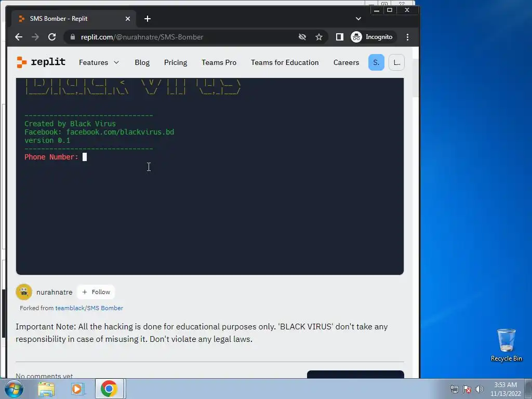532x399 pixels.
Task: Click the Phone Number prompt in the console
Action: point(51,157)
